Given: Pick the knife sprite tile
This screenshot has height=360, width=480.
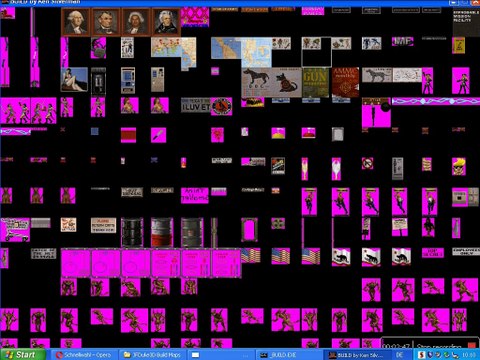Looking at the screenshot, I should 158,135.
